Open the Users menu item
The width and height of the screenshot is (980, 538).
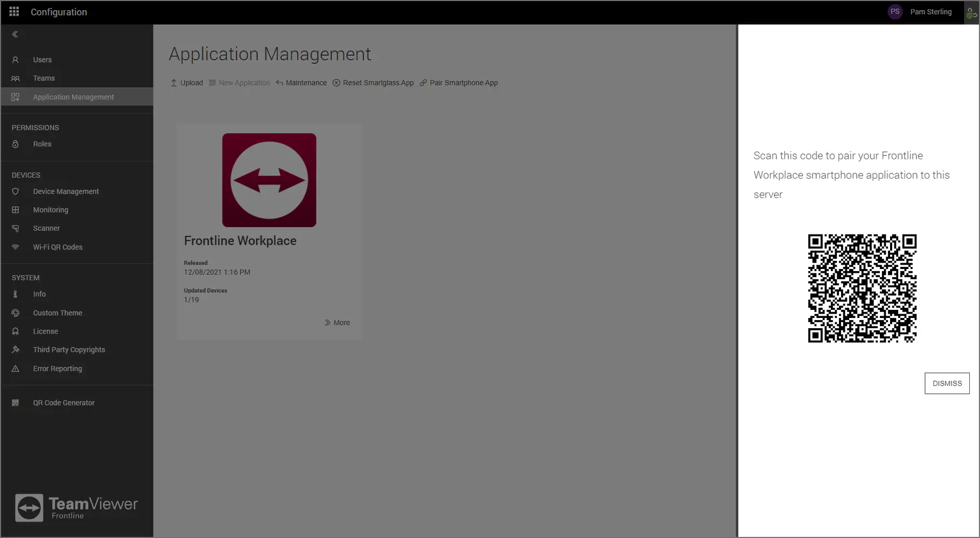[77, 60]
